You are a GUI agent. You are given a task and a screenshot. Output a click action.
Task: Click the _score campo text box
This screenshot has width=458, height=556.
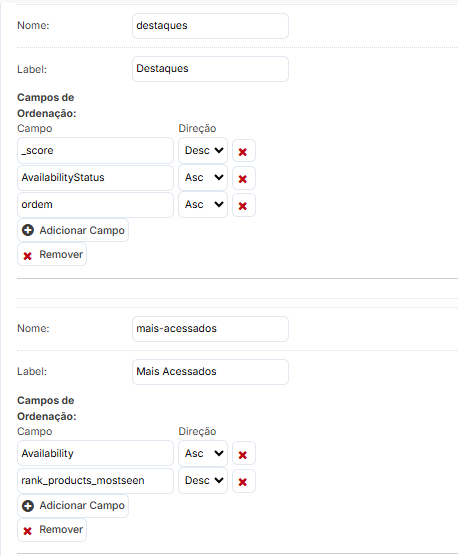click(95, 150)
